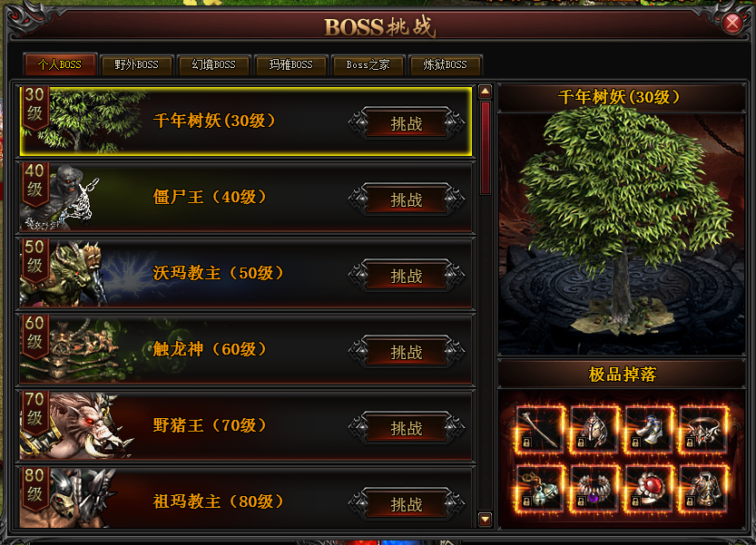756x545 pixels.
Task: Select the armor drop item icon
Action: pos(703,488)
